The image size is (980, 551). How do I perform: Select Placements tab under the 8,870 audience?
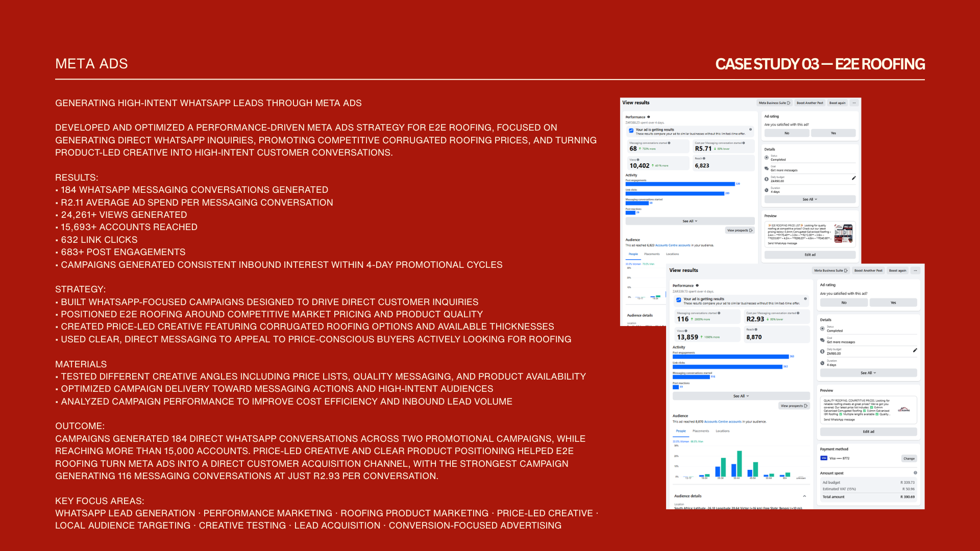point(701,431)
